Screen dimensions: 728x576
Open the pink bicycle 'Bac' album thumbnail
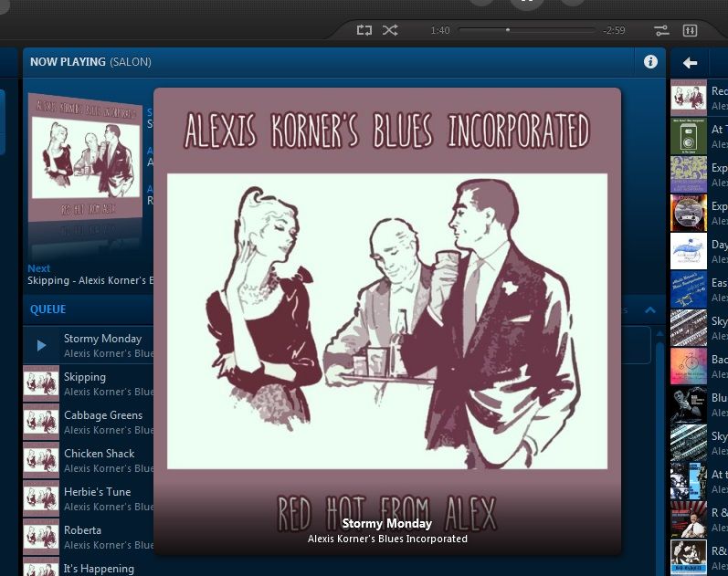click(x=689, y=366)
